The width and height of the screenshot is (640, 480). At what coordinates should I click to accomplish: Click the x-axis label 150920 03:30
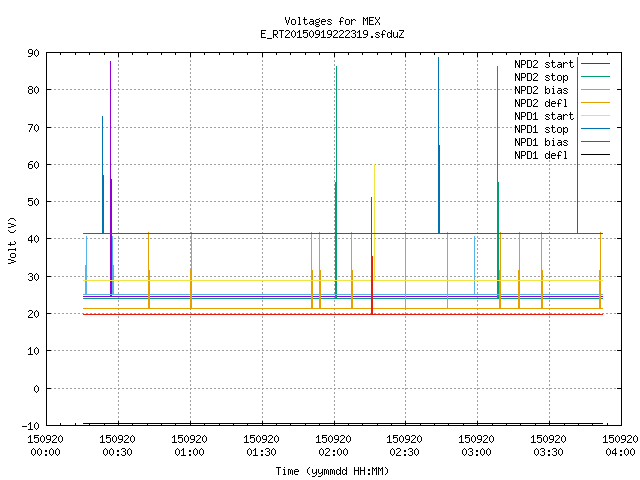tap(548, 446)
